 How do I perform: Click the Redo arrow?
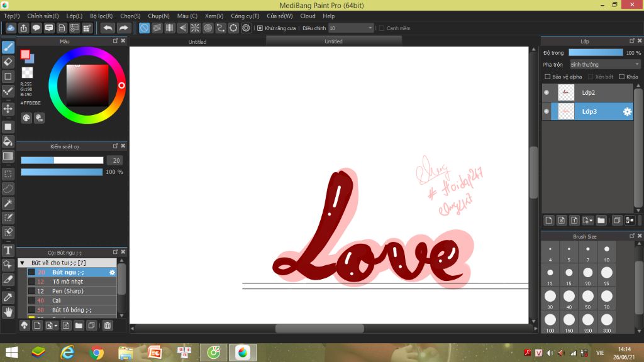coord(123,28)
